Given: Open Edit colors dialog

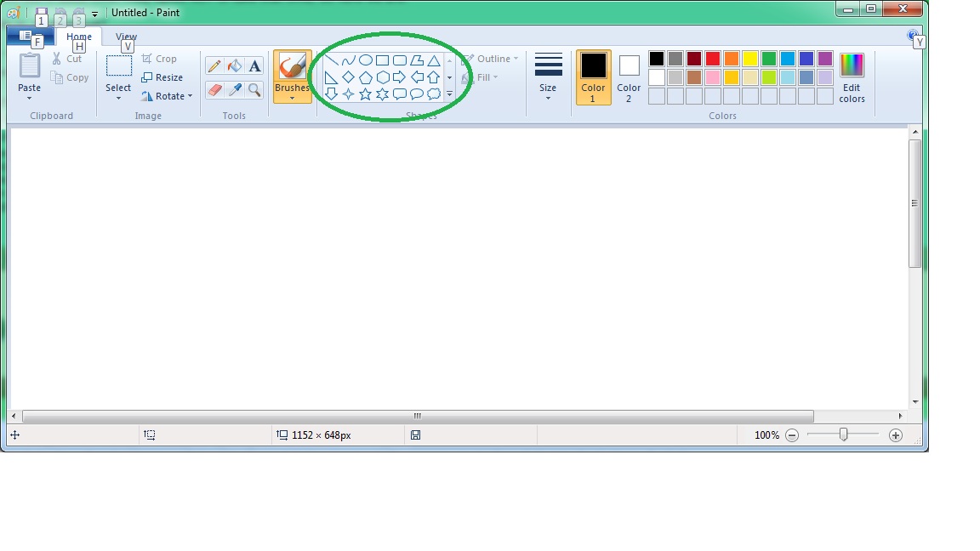Looking at the screenshot, I should pos(852,77).
